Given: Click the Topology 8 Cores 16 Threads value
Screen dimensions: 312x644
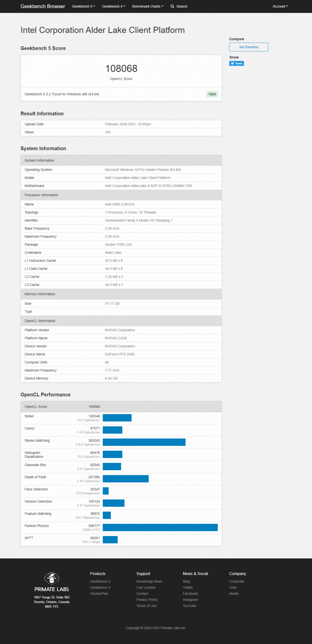Looking at the screenshot, I should click(130, 212).
